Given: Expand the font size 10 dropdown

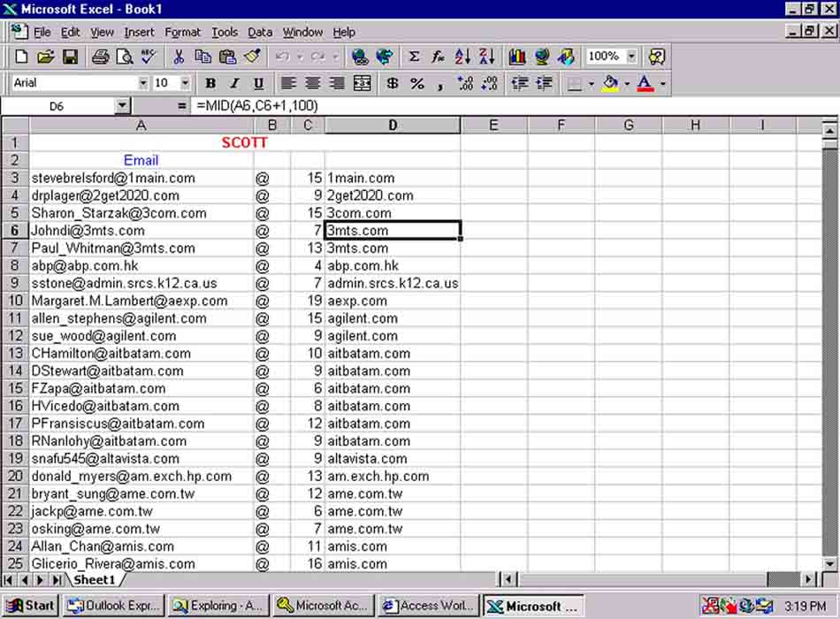Looking at the screenshot, I should 186,83.
